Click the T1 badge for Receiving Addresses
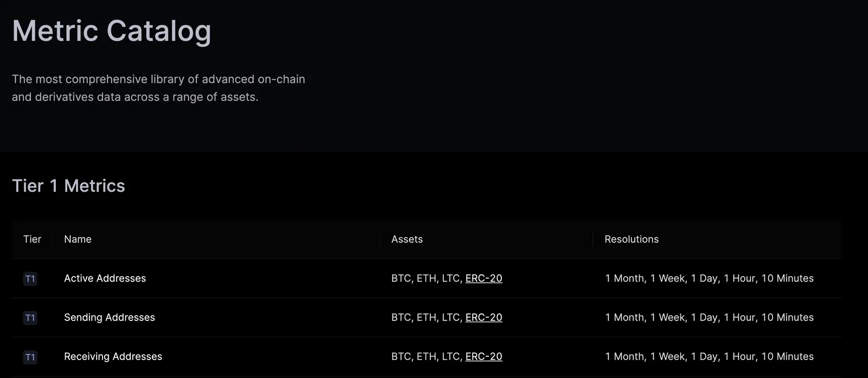 pos(30,357)
